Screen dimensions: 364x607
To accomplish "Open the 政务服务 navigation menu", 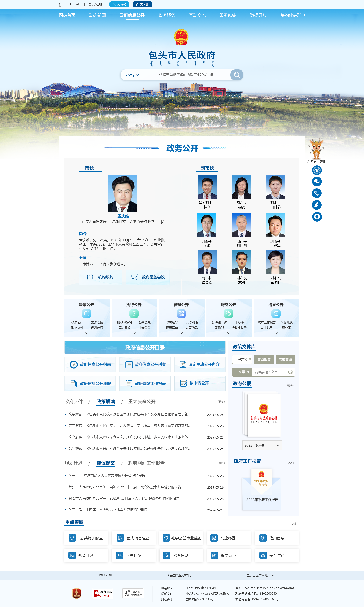I will (x=166, y=15).
